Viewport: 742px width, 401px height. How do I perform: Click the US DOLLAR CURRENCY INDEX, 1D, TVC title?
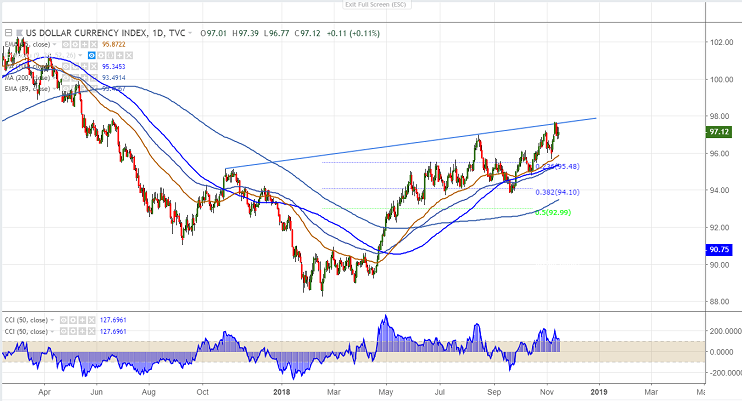106,33
